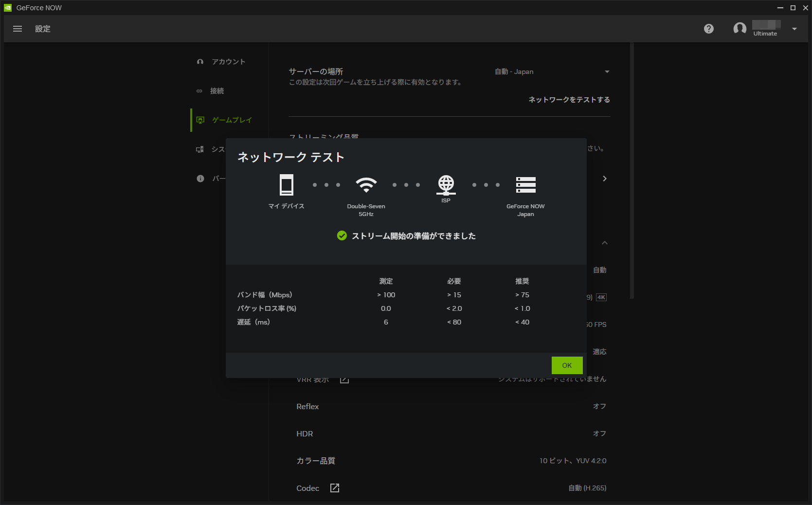Viewport: 812px width, 505px height.
Task: Select the アカウント settings tab
Action: (228, 62)
